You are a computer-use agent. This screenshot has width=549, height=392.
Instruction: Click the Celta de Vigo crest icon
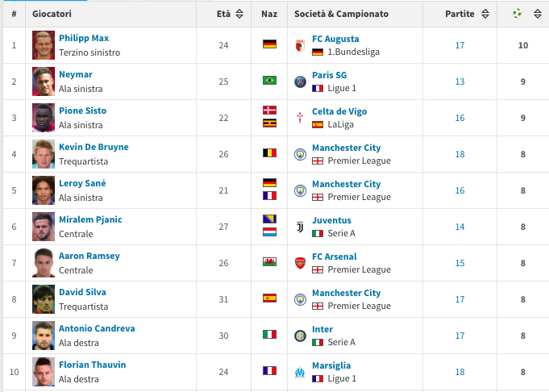pyautogui.click(x=300, y=118)
